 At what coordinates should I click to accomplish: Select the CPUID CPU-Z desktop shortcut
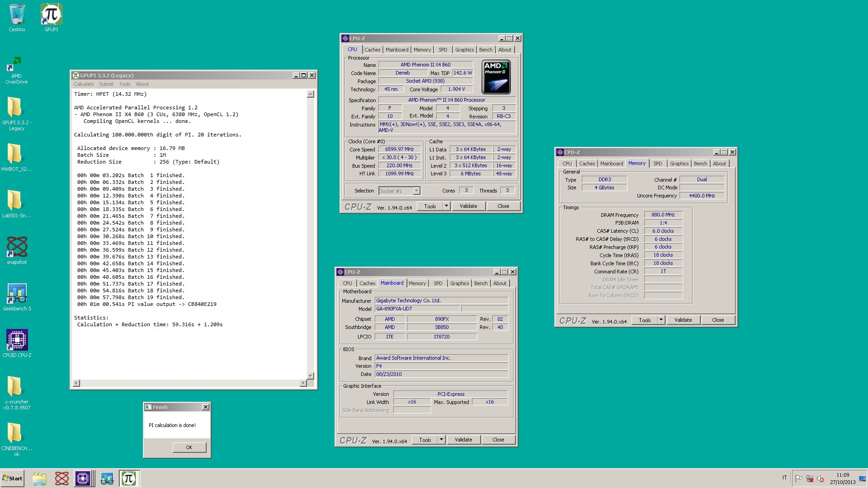tap(17, 343)
